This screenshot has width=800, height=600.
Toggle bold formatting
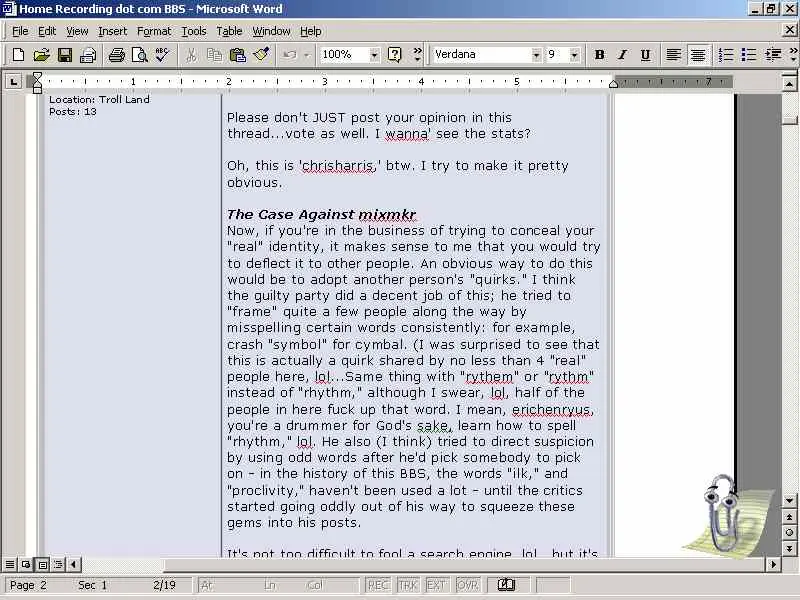pos(599,55)
